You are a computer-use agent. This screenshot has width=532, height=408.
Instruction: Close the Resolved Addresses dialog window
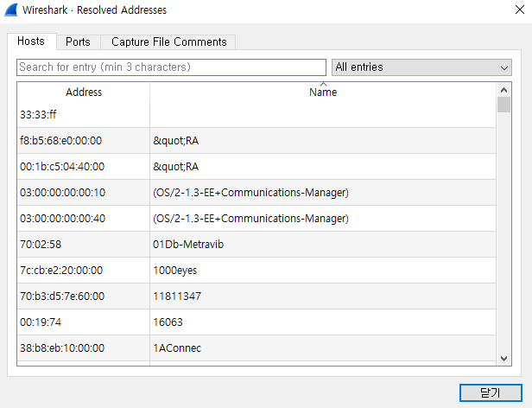tap(519, 10)
